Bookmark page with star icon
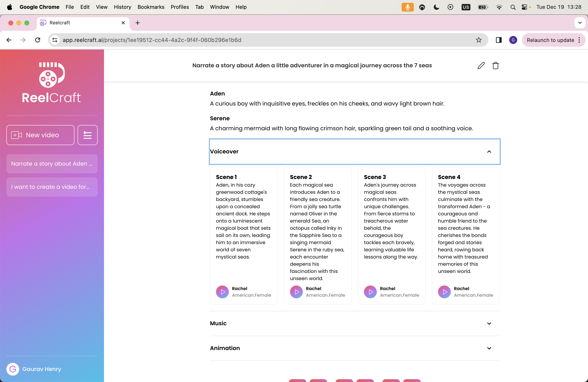The height and width of the screenshot is (382, 588). (x=479, y=40)
